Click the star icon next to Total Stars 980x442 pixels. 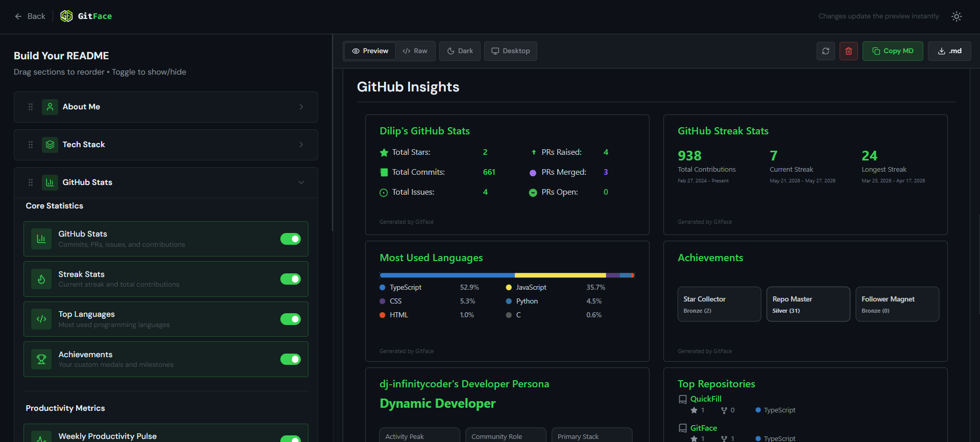click(x=384, y=152)
